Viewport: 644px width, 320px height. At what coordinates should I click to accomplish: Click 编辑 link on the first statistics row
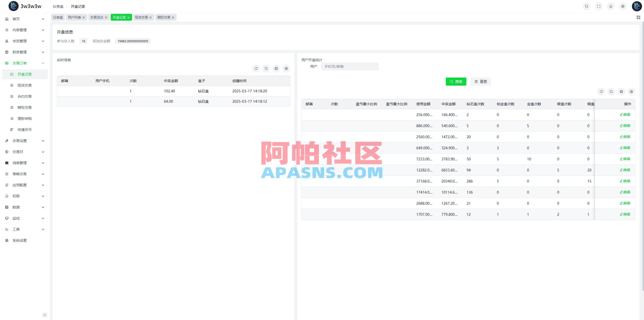[625, 115]
